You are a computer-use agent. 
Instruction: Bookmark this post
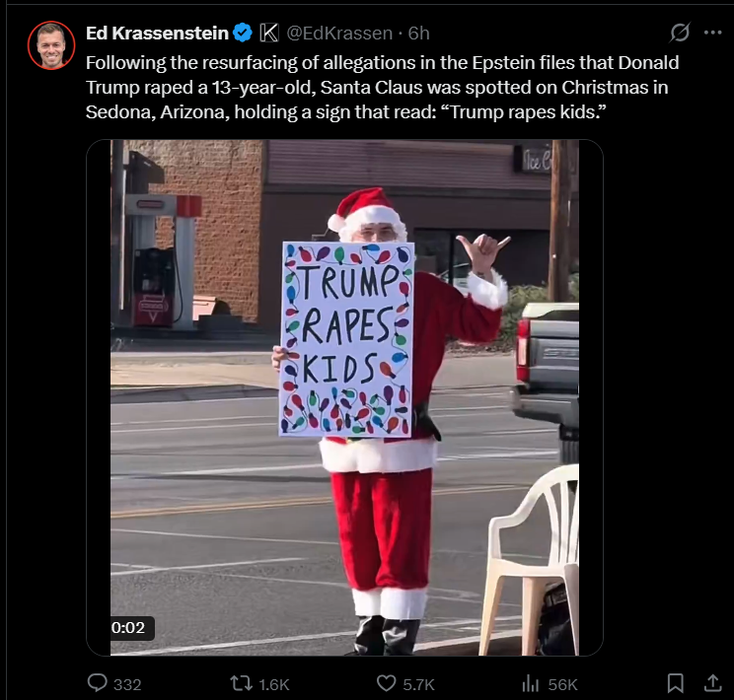675,683
